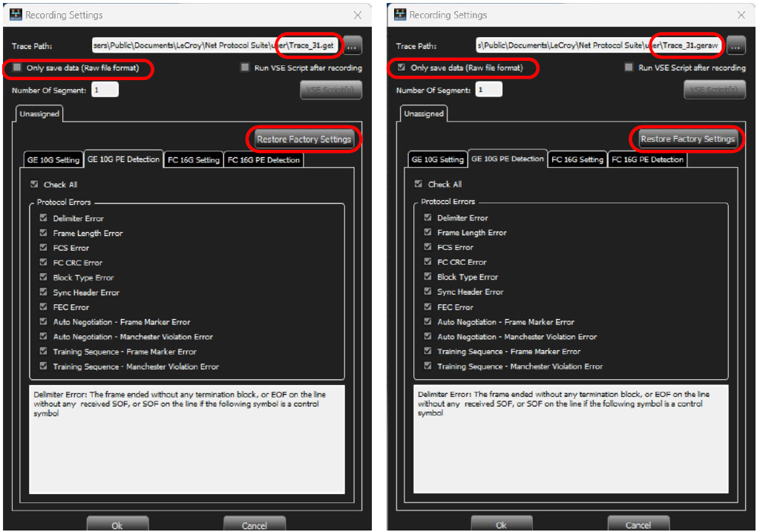Switch to GE 10G Setting tab, left dialog
The height and width of the screenshot is (532, 757).
pos(53,160)
